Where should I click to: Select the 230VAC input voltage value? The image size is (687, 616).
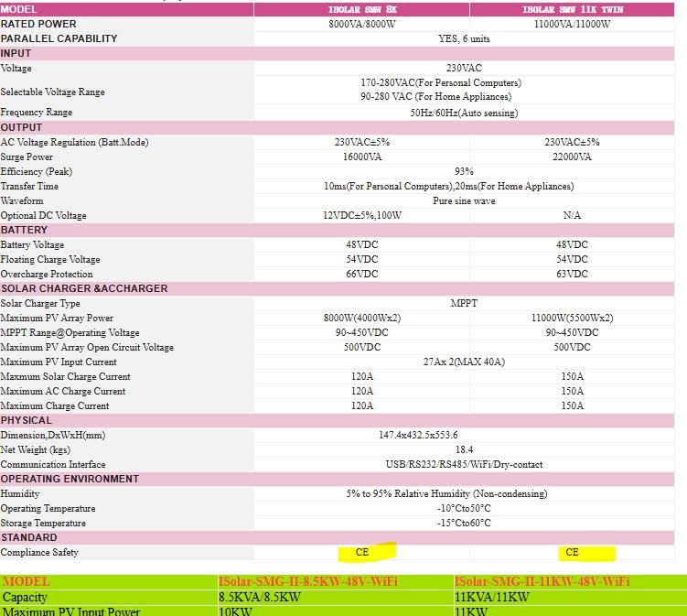(x=464, y=68)
